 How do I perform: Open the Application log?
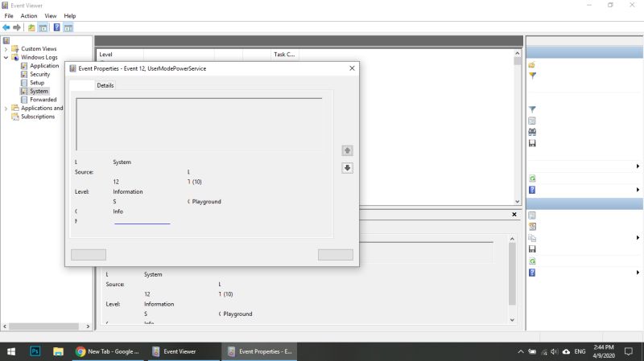[44, 66]
